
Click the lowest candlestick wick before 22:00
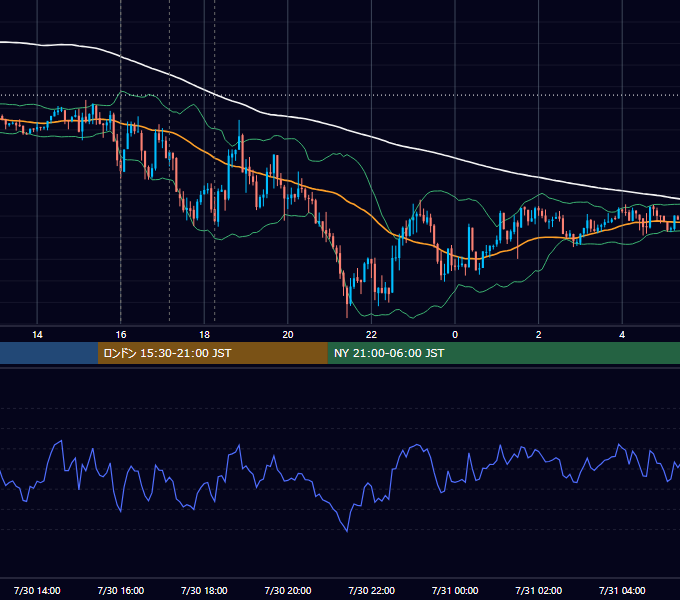point(347,314)
